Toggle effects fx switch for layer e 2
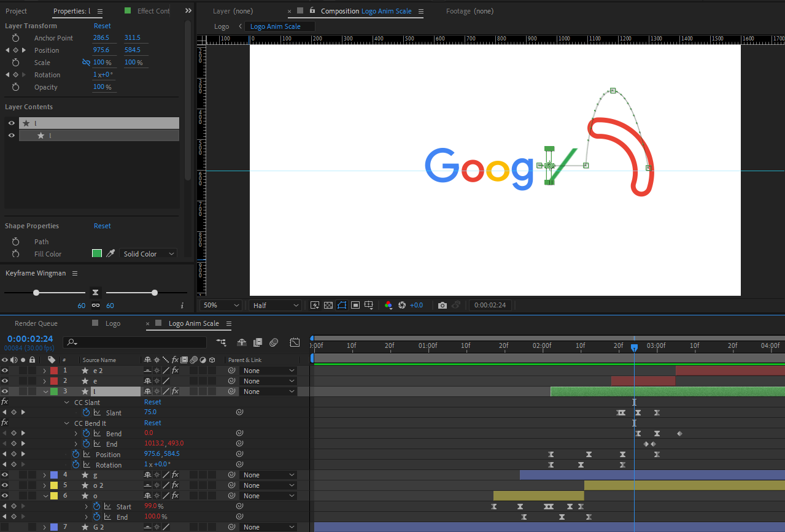 click(175, 371)
